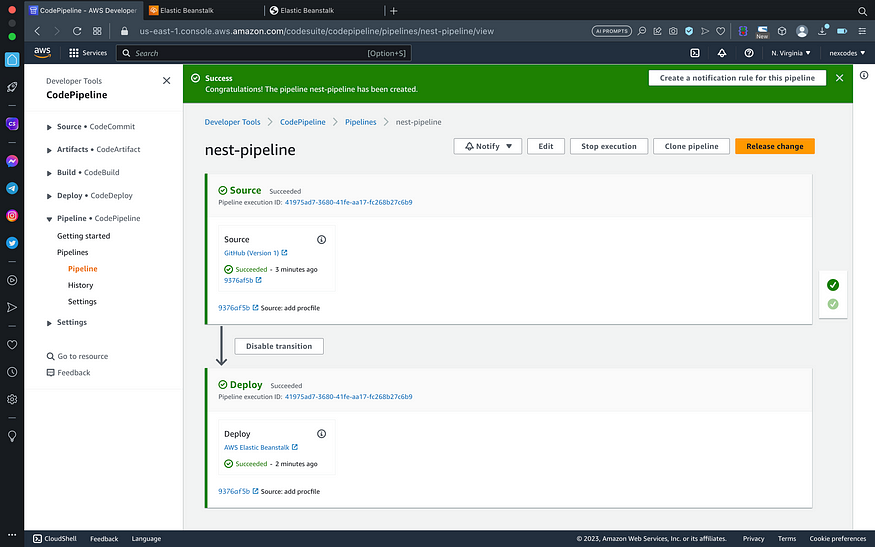Click Clone pipeline button
875x547 pixels.
691,146
